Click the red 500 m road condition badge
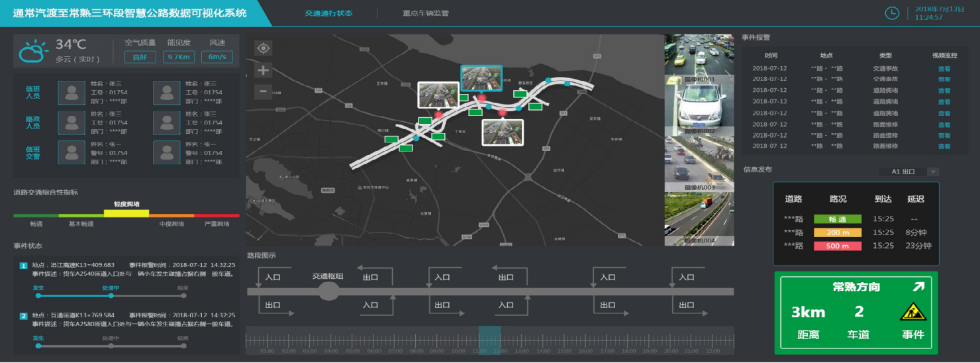Image resolution: width=980 pixels, height=363 pixels. [x=837, y=246]
